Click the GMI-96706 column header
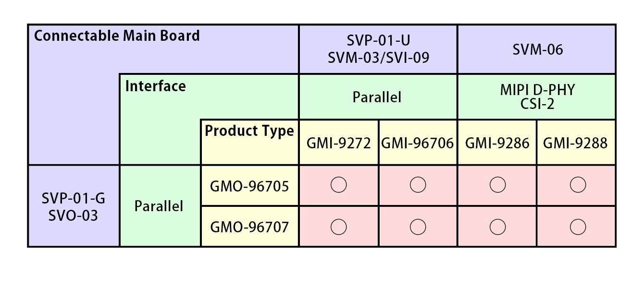The width and height of the screenshot is (644, 288). pyautogui.click(x=418, y=143)
